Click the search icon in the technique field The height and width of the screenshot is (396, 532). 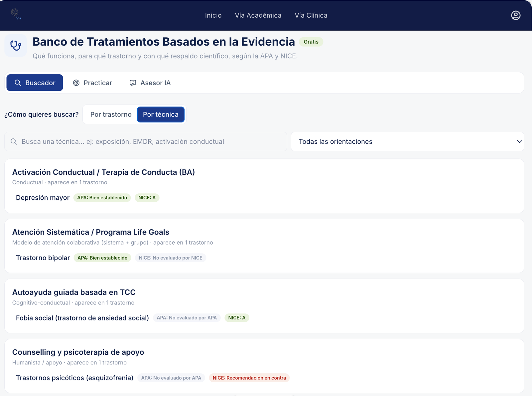[14, 141]
